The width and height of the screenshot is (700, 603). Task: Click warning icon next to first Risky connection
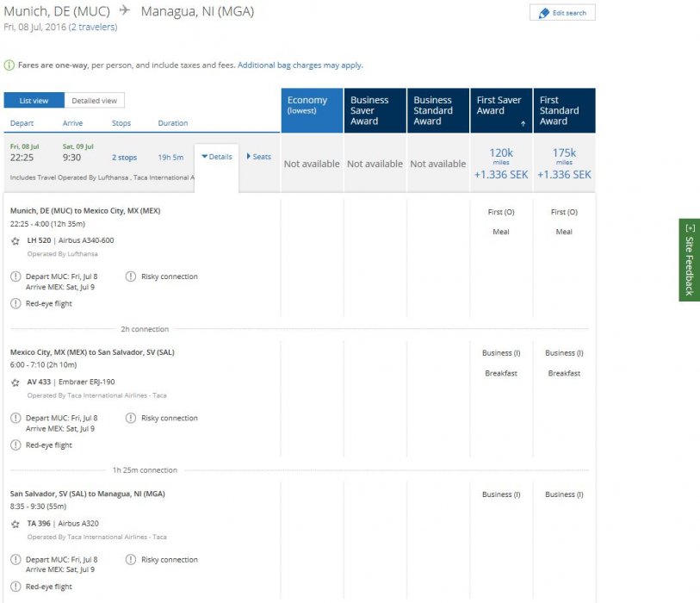click(131, 277)
